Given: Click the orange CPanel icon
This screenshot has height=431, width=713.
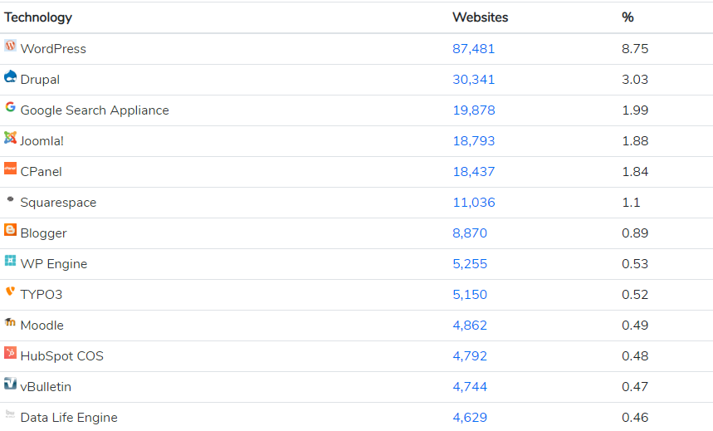Looking at the screenshot, I should coord(10,169).
